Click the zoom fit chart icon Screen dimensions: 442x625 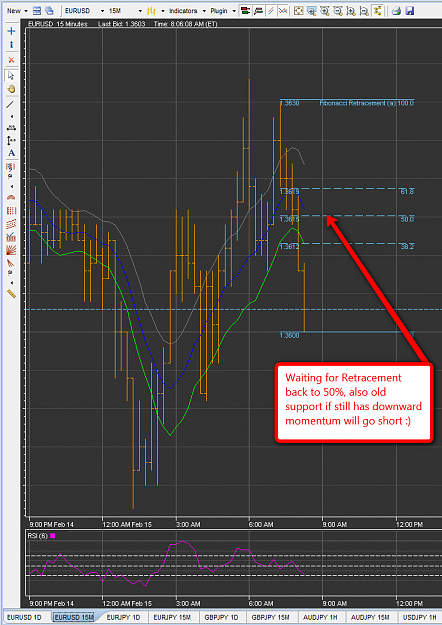point(299,11)
